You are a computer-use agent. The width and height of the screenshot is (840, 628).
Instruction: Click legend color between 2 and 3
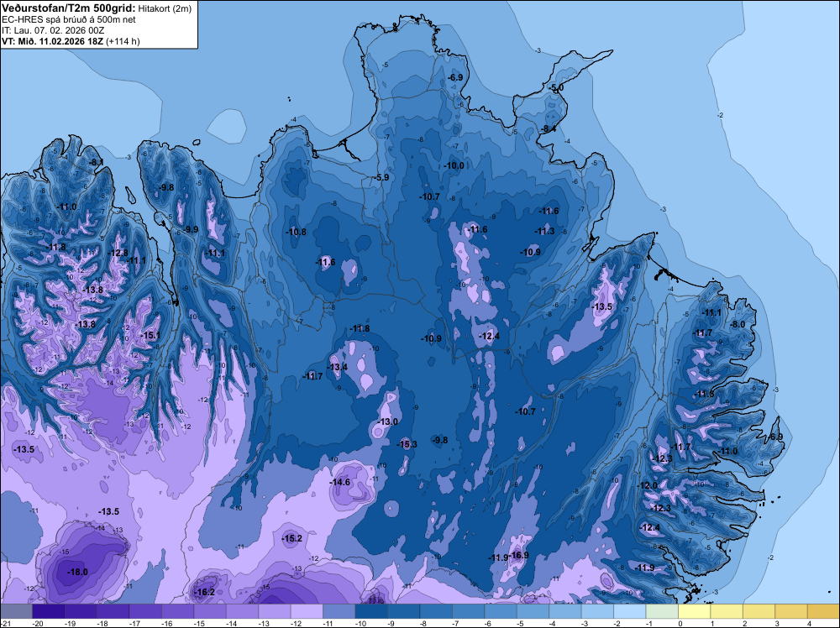pos(759,611)
